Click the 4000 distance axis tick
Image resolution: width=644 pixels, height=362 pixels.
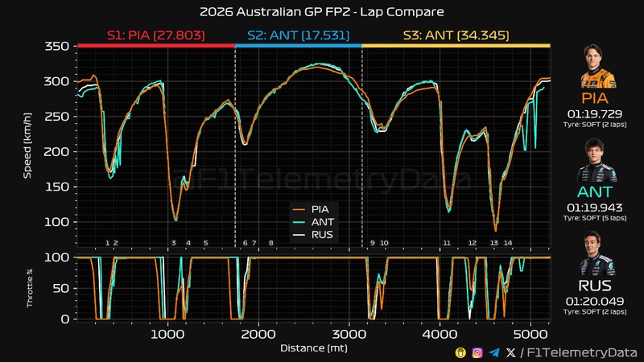pos(440,334)
